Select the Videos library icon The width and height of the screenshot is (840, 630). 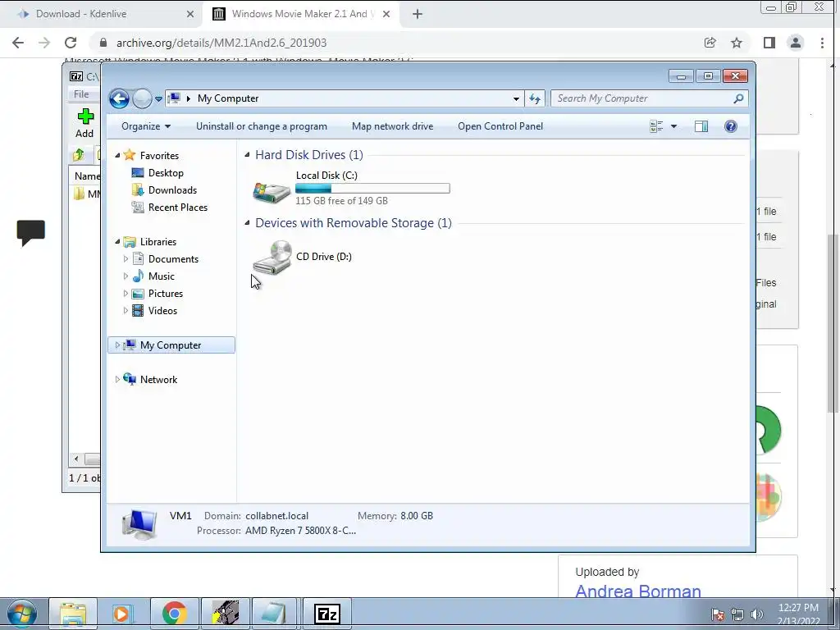138,311
